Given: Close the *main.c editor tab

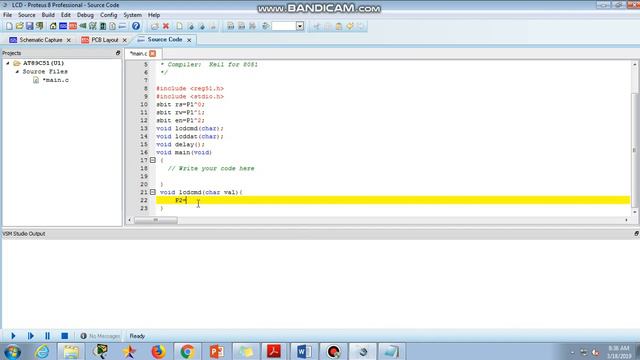Looking at the screenshot, I should point(152,53).
